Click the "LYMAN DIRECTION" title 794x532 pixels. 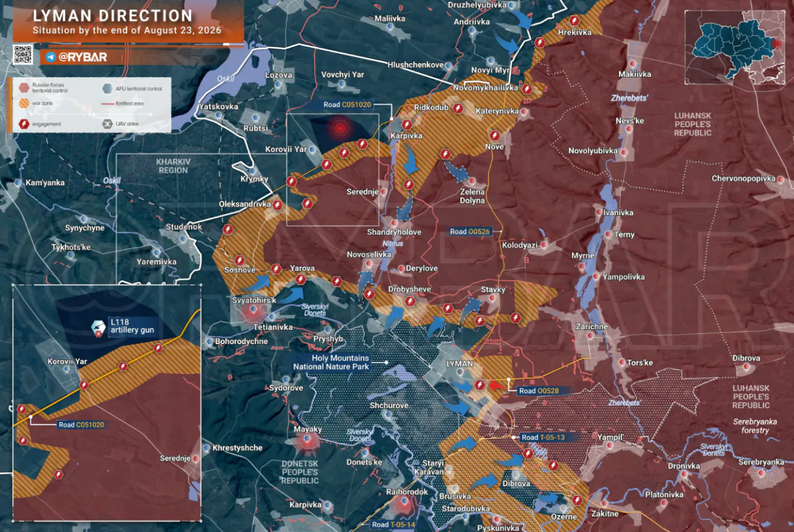tap(113, 16)
